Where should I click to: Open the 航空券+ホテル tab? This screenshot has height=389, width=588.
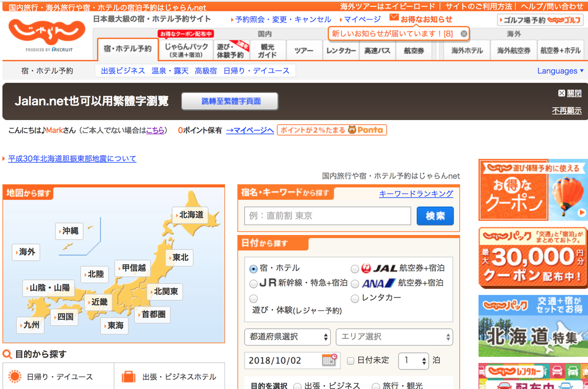(x=560, y=50)
